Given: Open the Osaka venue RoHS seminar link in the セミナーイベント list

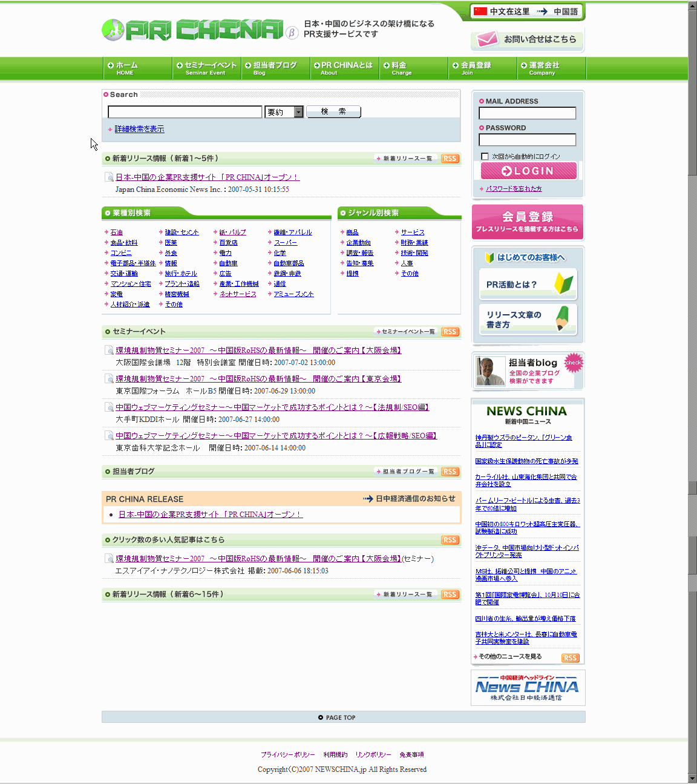Looking at the screenshot, I should [258, 351].
